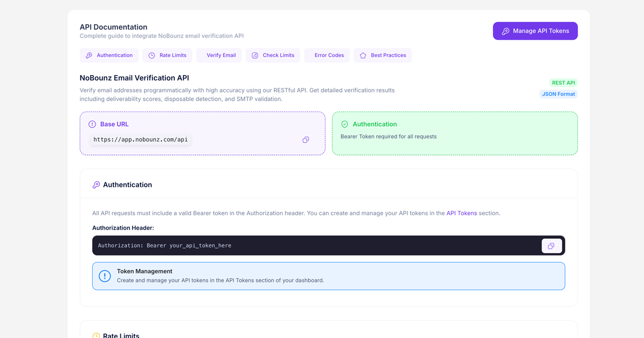Click the key icon on Manage API Tokens button
Image resolution: width=644 pixels, height=338 pixels.
pyautogui.click(x=505, y=31)
